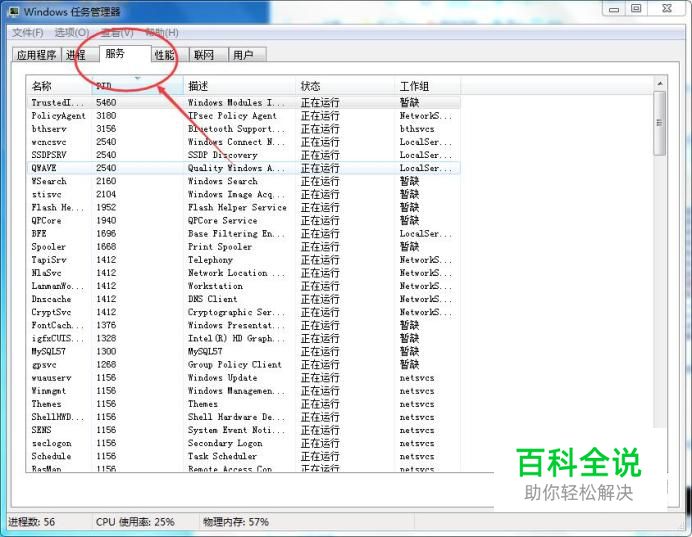Select the ShellHWD... service row

point(243,417)
